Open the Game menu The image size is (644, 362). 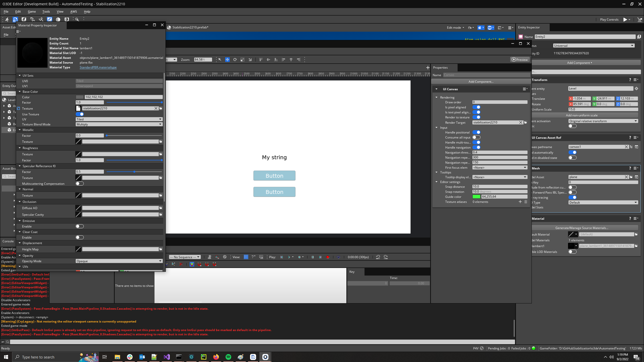click(32, 12)
